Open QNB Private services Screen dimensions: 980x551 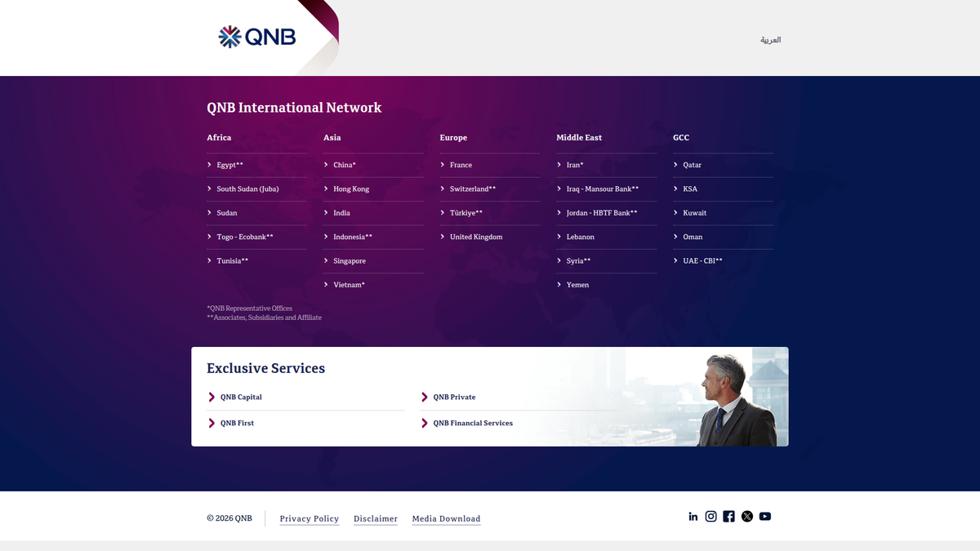[x=455, y=397]
